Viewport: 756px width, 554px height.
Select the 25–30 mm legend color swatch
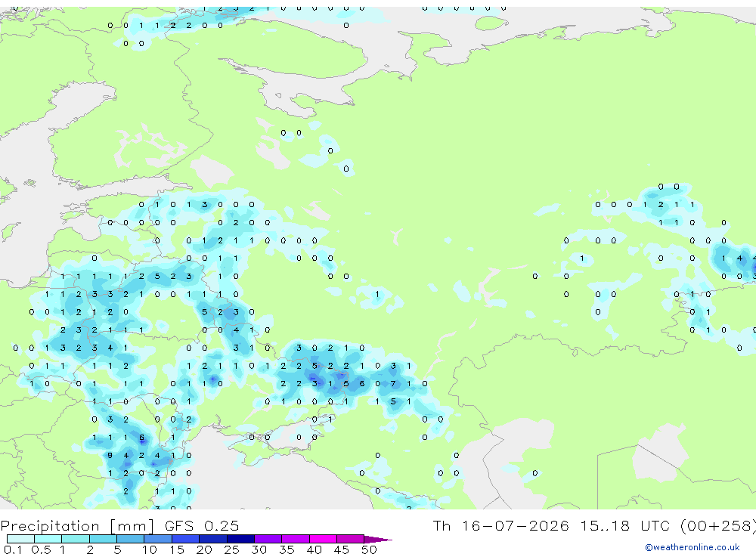[240, 539]
